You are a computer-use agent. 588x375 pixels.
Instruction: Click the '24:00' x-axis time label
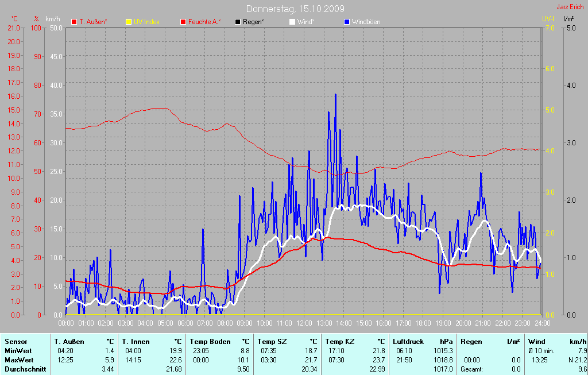coord(542,323)
